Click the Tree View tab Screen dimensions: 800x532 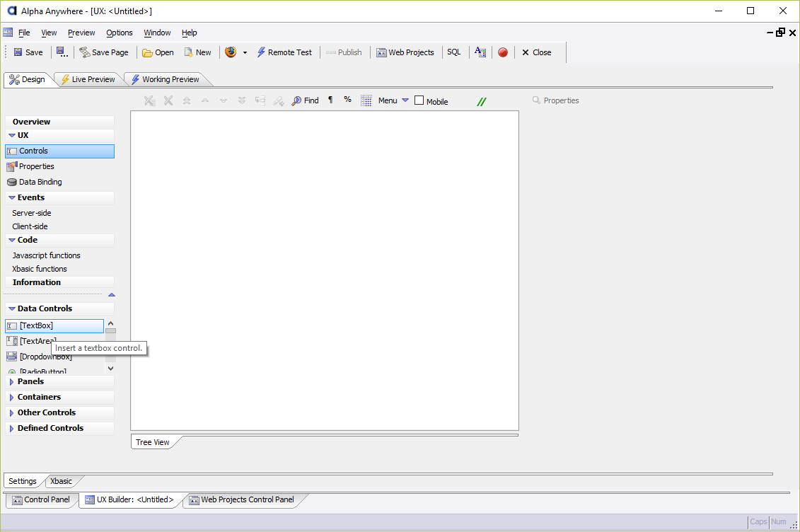coord(153,442)
